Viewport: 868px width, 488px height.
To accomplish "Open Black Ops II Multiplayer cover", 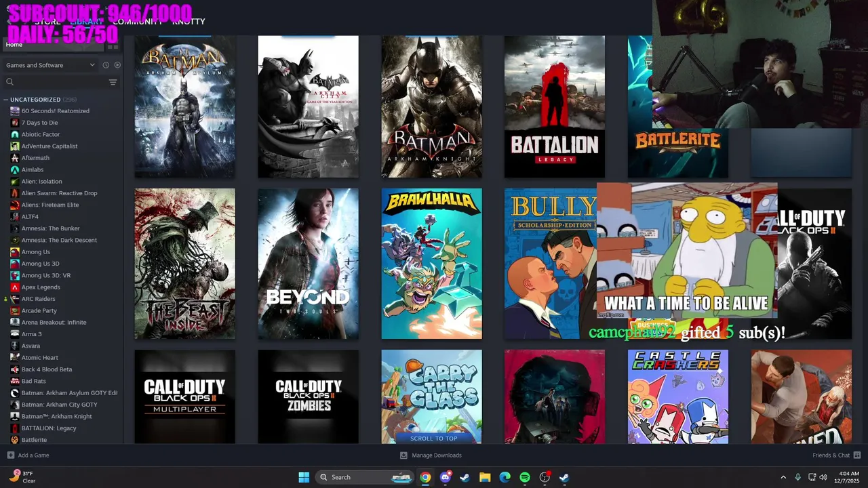I will 185,396.
